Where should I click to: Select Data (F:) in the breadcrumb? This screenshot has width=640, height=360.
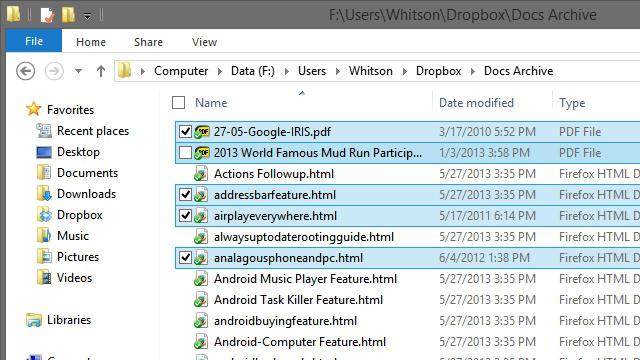(253, 71)
